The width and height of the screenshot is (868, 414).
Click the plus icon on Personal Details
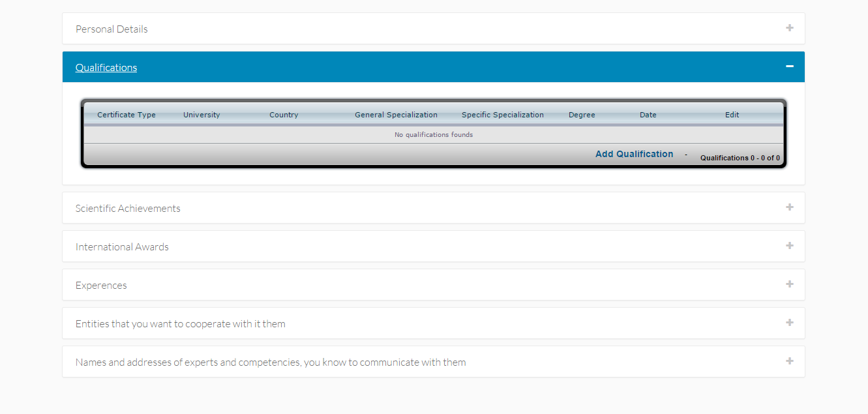coord(789,28)
